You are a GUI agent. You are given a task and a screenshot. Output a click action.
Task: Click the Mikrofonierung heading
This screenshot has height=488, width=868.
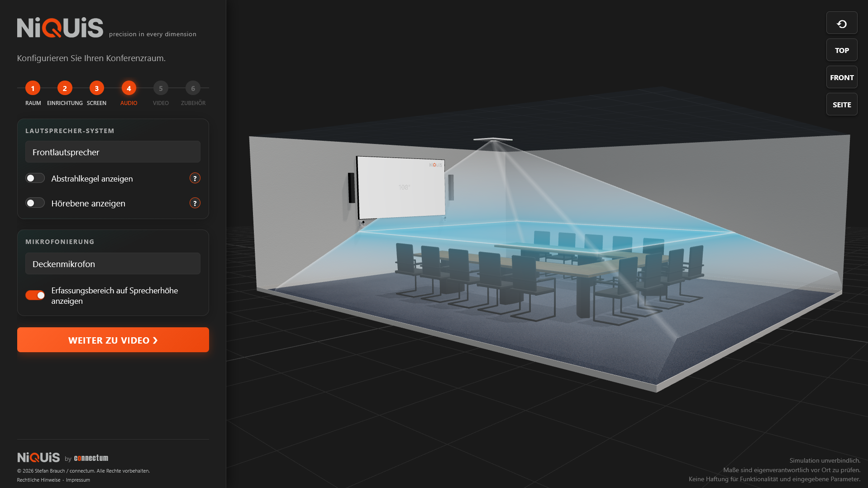point(60,242)
